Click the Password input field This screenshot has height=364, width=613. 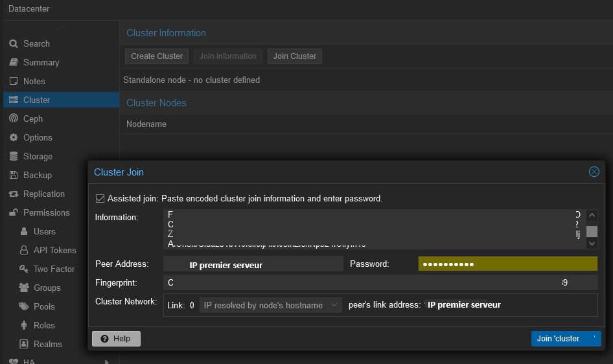coord(507,264)
